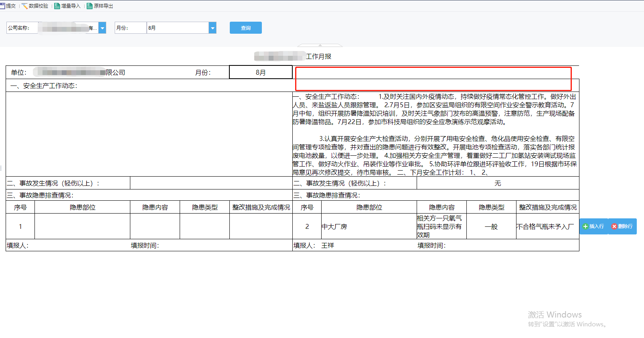
Task: Click the green plus icon of 插入行
Action: (585, 226)
